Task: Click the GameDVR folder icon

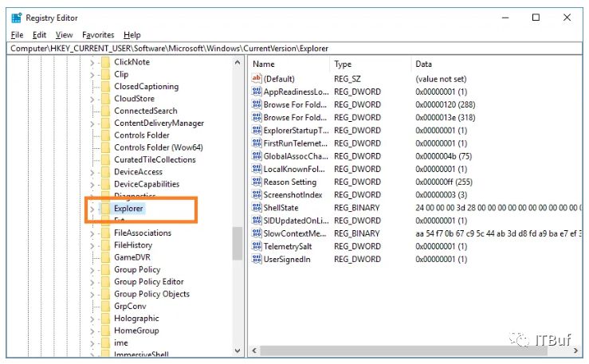Action: point(106,257)
